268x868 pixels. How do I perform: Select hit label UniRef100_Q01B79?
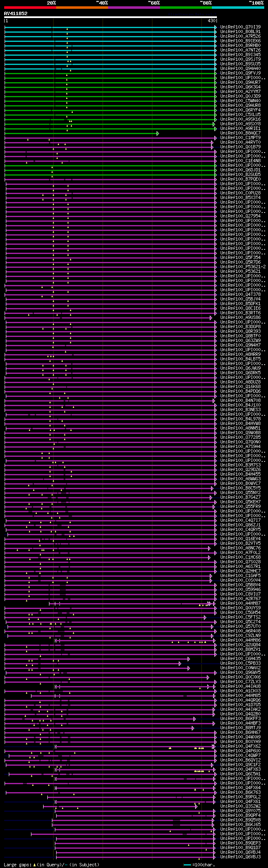click(x=240, y=147)
